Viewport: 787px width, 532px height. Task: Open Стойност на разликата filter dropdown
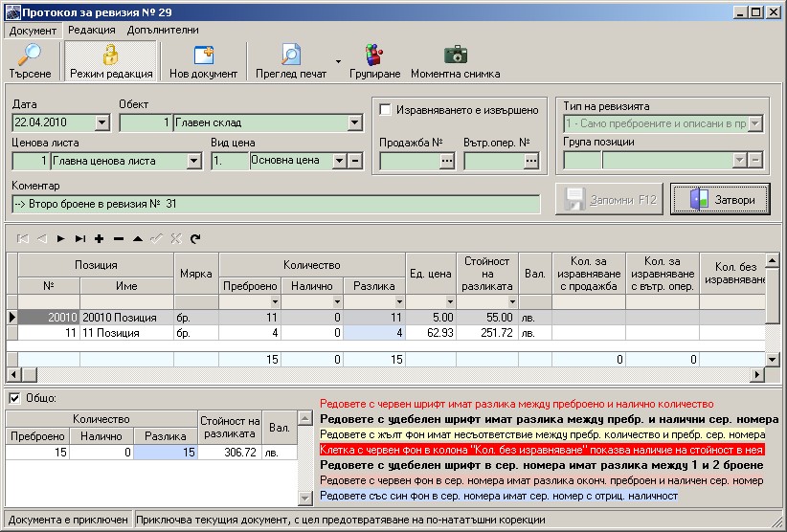[512, 301]
